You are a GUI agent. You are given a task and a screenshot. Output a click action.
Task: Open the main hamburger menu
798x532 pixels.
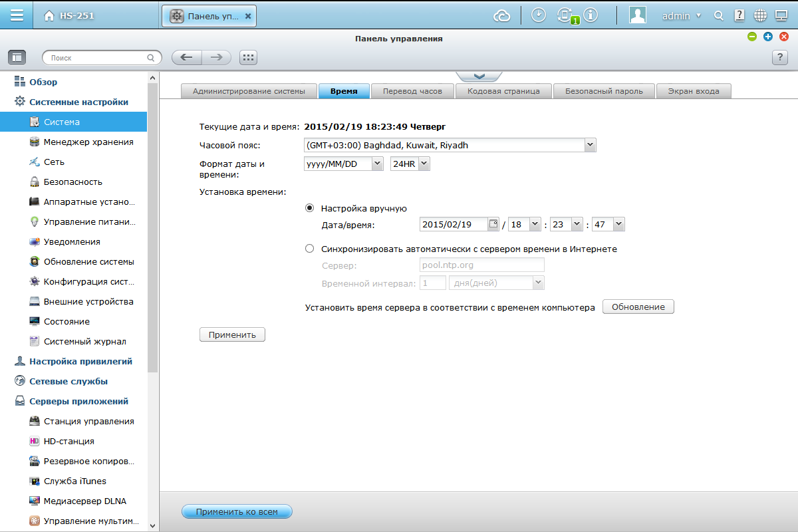point(17,15)
